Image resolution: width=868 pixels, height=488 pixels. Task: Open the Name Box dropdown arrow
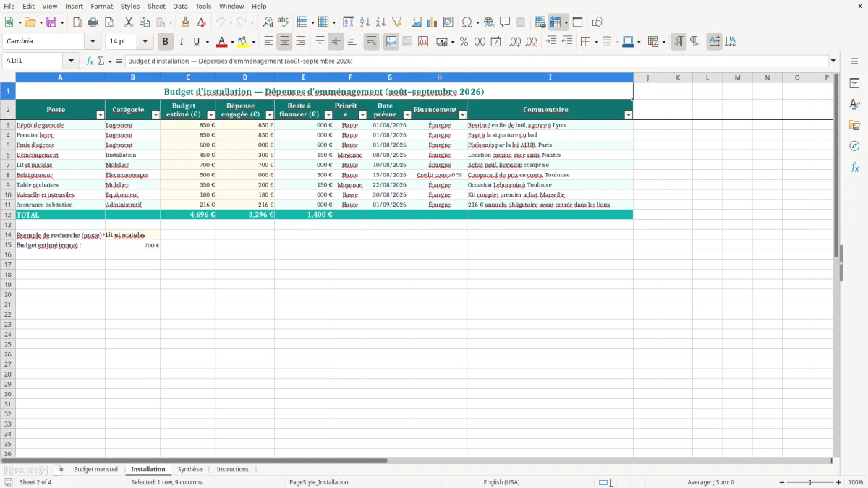click(70, 61)
